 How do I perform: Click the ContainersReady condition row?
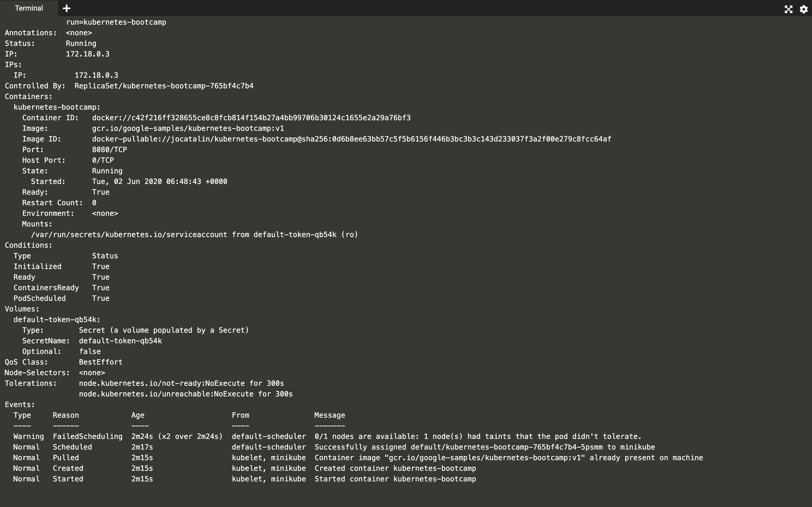click(46, 288)
